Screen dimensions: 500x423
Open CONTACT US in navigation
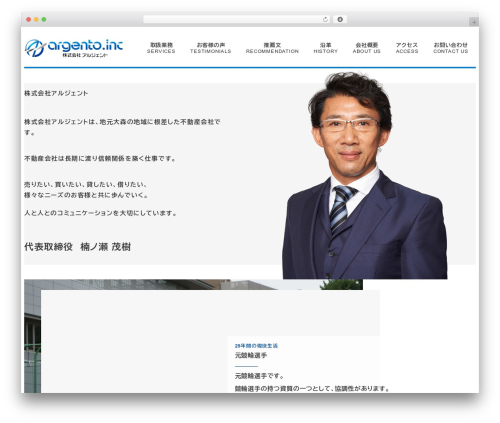click(x=451, y=48)
